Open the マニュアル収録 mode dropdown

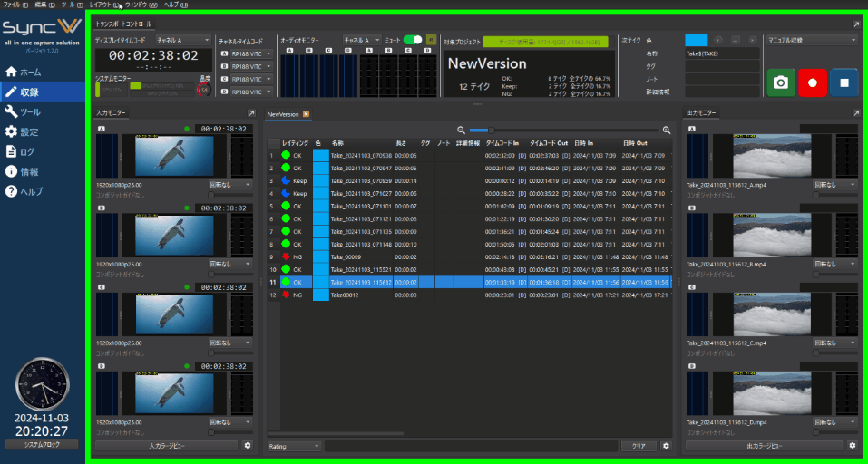tap(812, 40)
